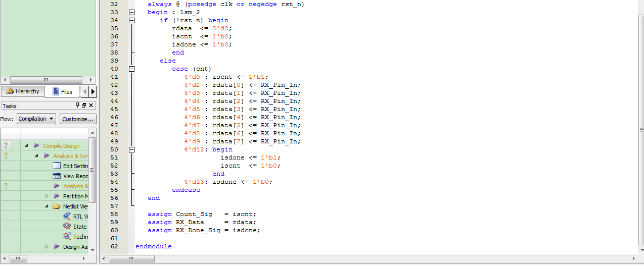Screen dimensions: 644x265
Task: Open the Technology Map Viewer icon
Action: tap(67, 236)
